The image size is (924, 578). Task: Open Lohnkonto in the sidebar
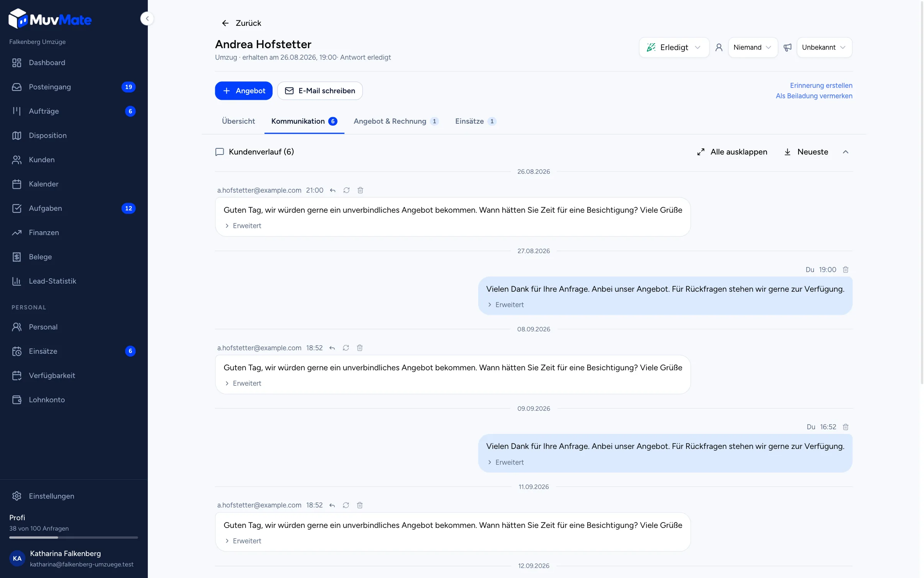pos(74,400)
